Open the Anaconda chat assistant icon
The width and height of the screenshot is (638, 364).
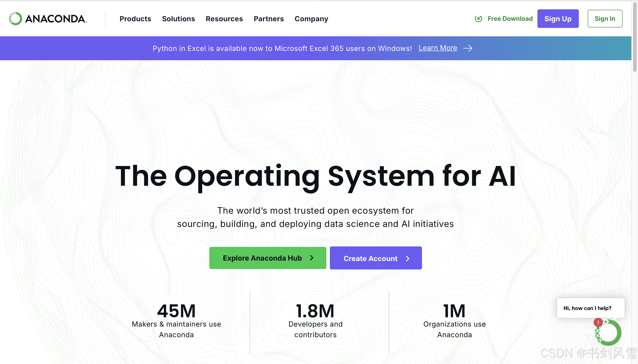[x=609, y=333]
